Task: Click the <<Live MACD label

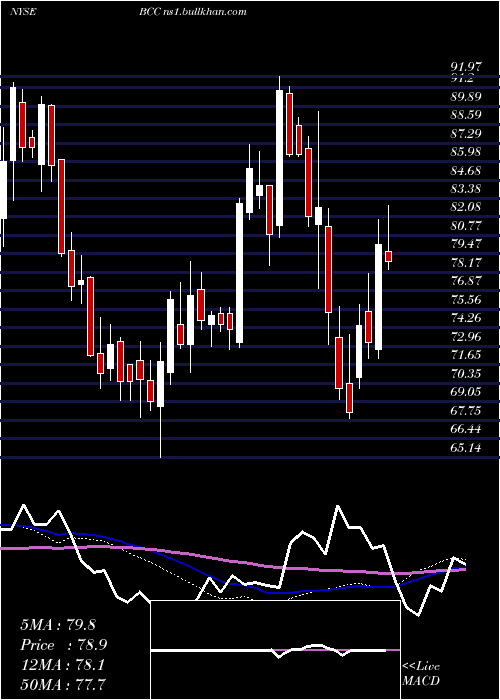Action: pos(421,674)
